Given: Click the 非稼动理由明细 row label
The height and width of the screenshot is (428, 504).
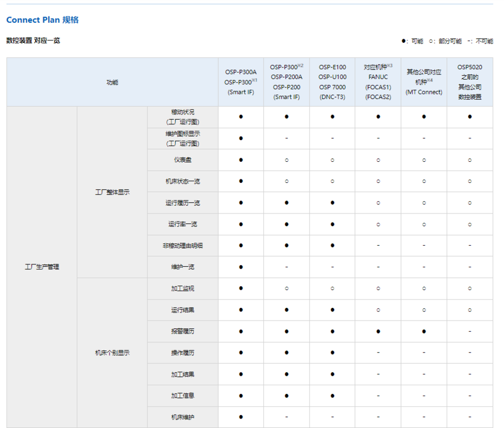Looking at the screenshot, I should (182, 246).
